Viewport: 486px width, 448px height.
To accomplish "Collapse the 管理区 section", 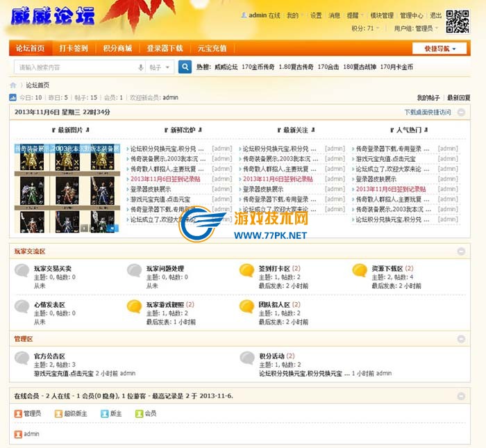I will click(x=461, y=339).
